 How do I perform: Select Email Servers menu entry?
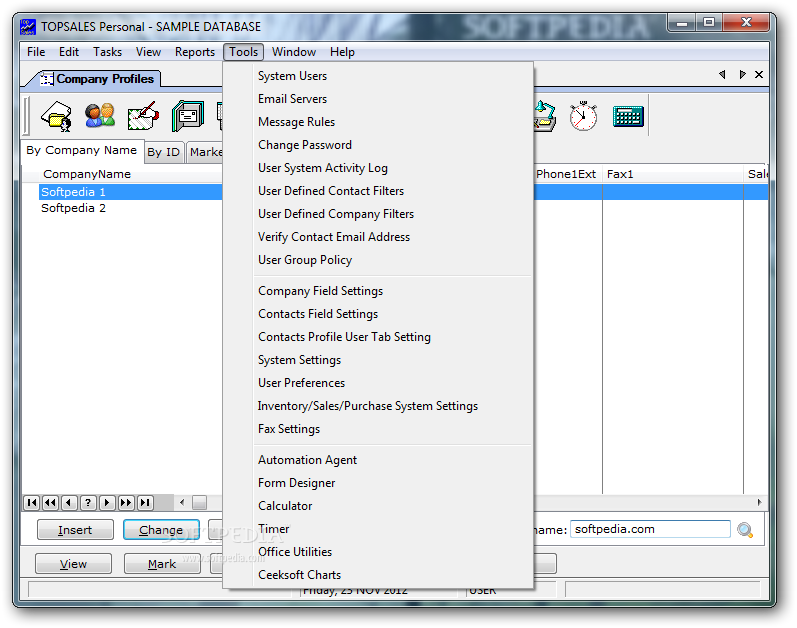379,99
